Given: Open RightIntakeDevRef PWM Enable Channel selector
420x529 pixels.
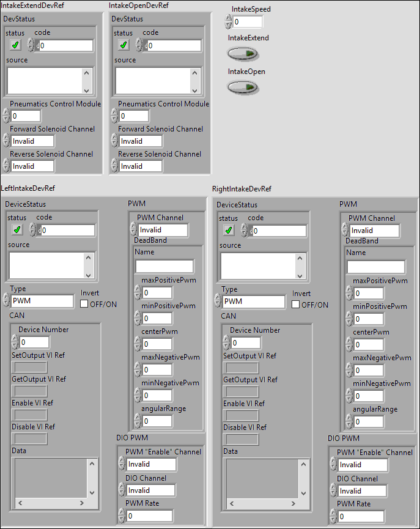Looking at the screenshot, I should (363, 465).
